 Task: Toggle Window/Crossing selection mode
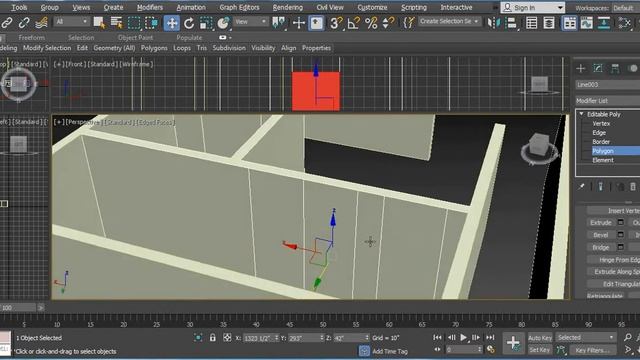[151, 23]
